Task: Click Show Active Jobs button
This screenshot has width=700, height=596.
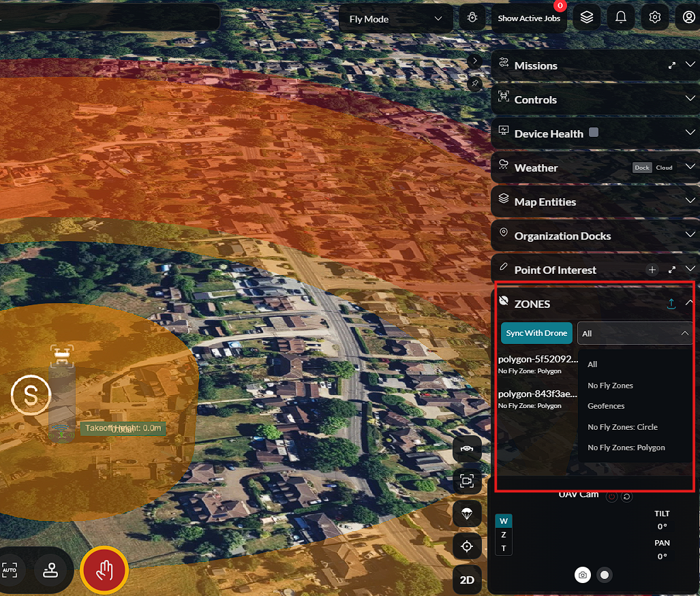Action: pyautogui.click(x=528, y=18)
